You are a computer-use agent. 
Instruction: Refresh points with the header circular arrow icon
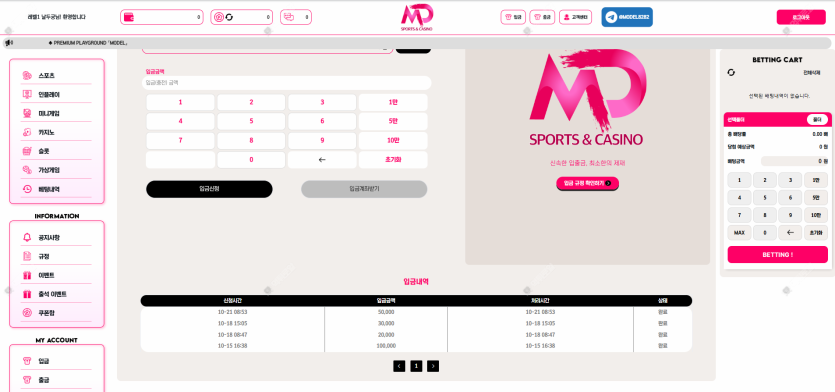(229, 17)
